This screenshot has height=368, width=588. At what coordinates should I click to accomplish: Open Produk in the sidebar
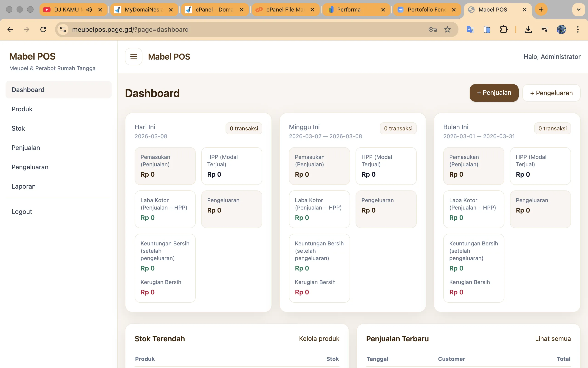pos(58,109)
